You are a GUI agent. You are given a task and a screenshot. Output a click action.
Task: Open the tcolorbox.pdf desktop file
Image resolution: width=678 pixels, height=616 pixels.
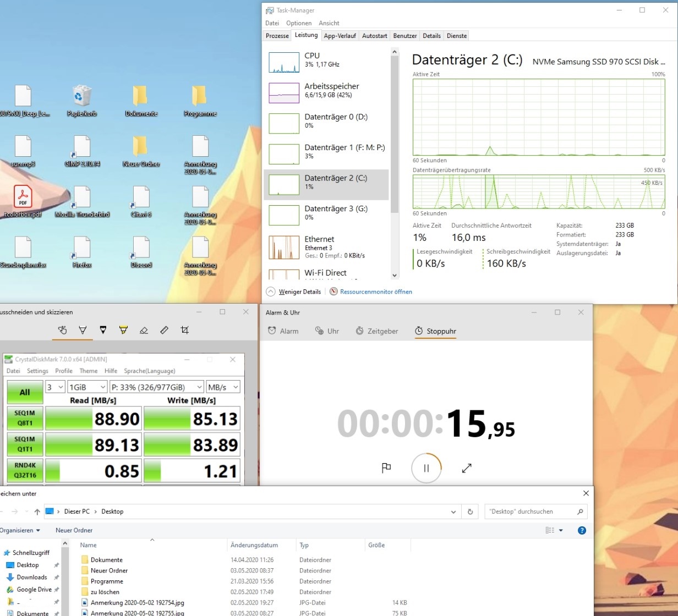[23, 202]
